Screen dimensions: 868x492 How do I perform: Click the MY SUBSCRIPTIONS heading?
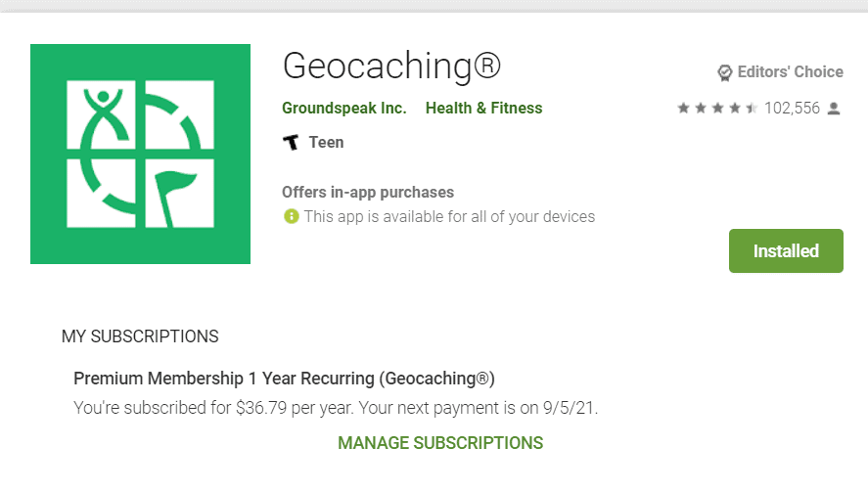pos(140,336)
